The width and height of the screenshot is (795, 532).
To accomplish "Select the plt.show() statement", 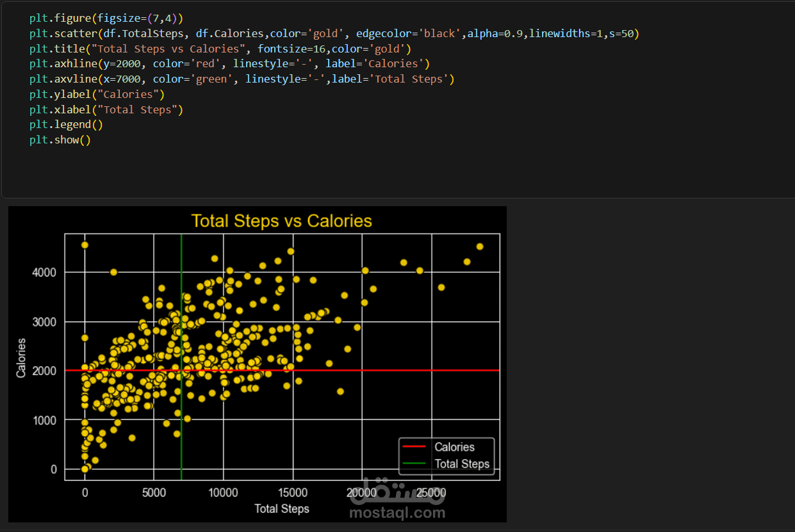I will [x=60, y=140].
